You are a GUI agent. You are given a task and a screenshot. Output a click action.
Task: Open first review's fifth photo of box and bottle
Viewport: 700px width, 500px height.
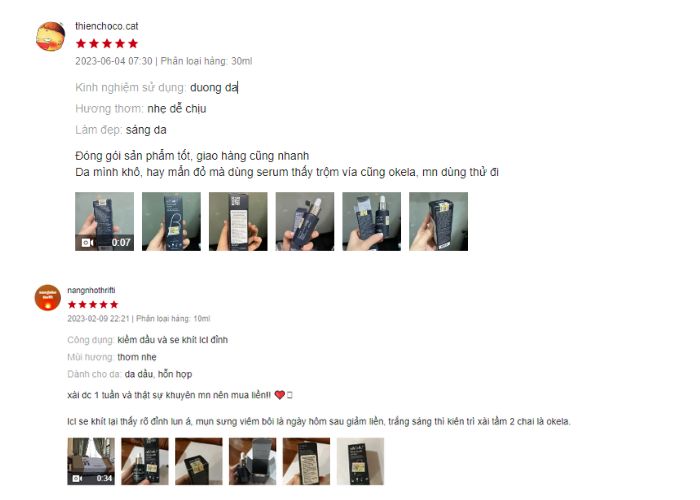click(x=372, y=221)
